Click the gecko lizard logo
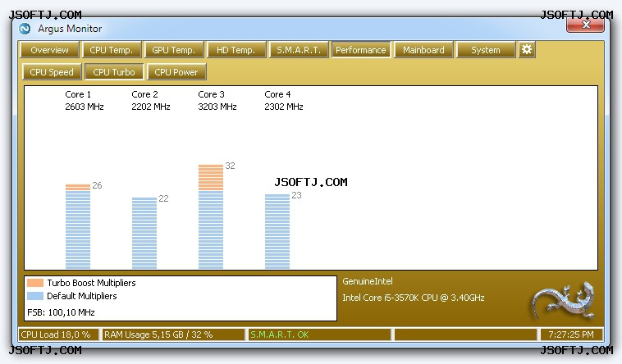 coord(564,300)
